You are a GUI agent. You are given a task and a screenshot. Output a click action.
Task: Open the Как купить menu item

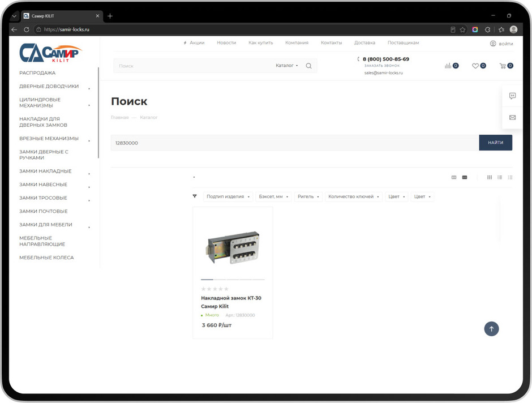click(260, 43)
